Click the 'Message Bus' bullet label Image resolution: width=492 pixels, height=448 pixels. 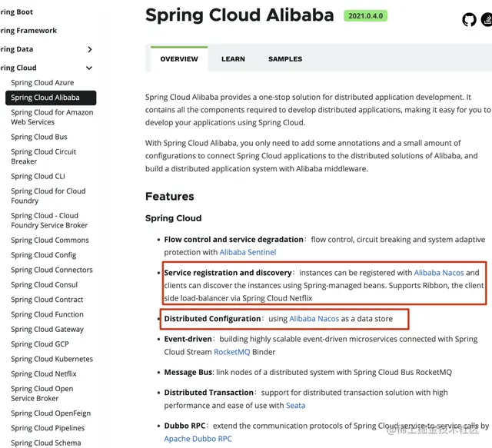point(188,373)
